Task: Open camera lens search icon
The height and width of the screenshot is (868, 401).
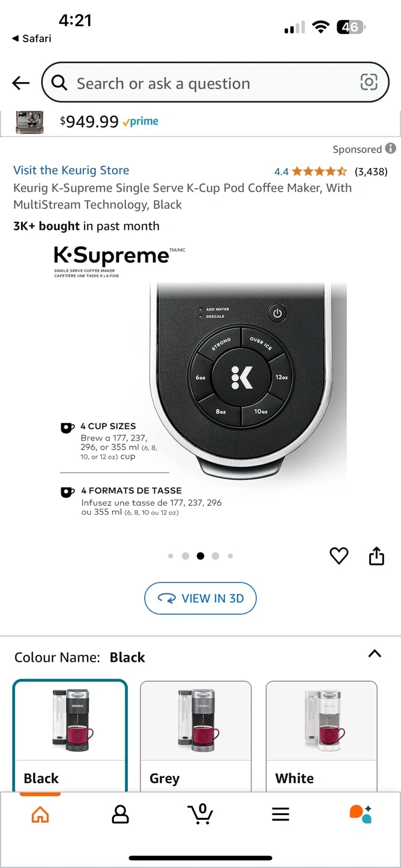Action: pos(368,82)
